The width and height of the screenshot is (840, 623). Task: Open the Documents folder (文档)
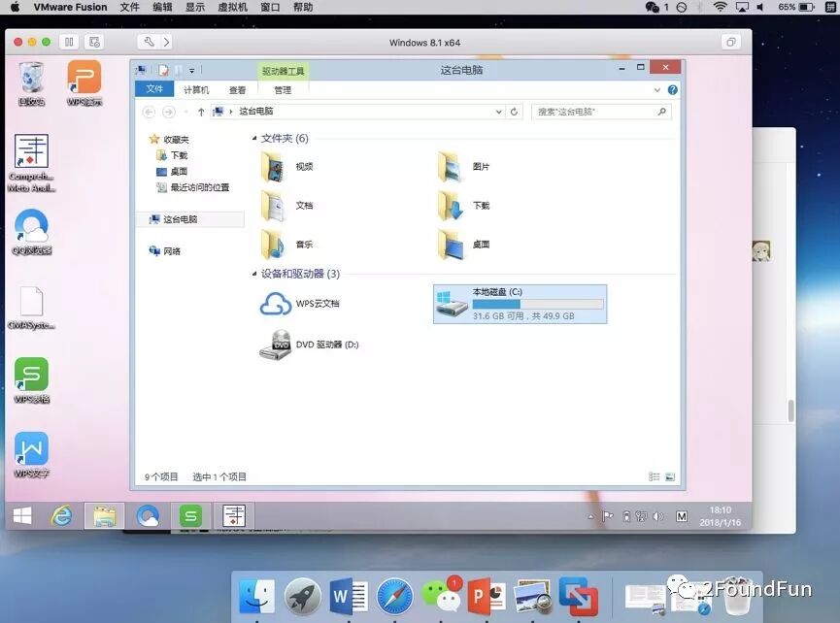pyautogui.click(x=287, y=206)
